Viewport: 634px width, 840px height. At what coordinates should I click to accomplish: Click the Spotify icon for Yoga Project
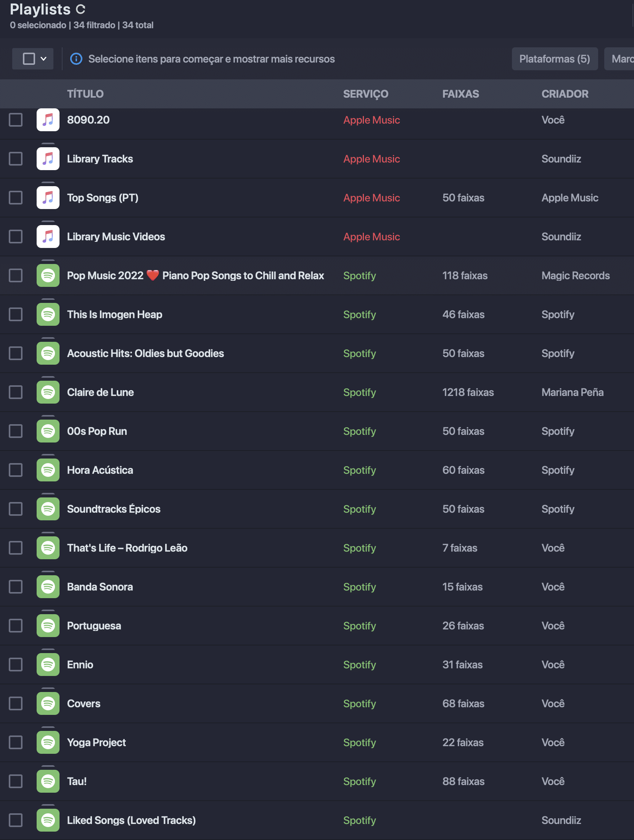(x=48, y=742)
